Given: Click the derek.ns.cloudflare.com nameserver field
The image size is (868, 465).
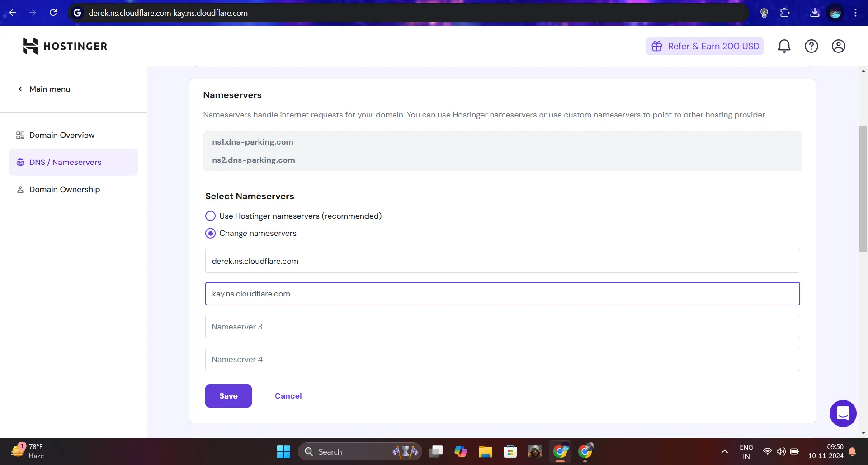Looking at the screenshot, I should [502, 261].
